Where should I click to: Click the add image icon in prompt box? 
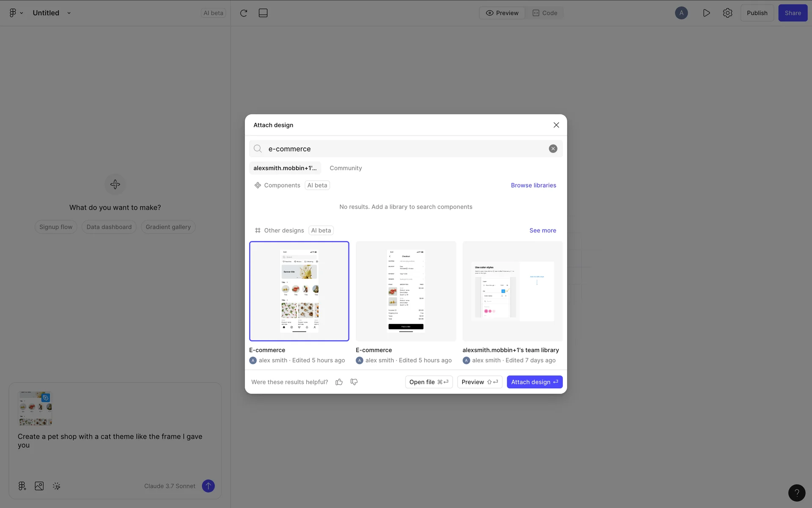39,486
